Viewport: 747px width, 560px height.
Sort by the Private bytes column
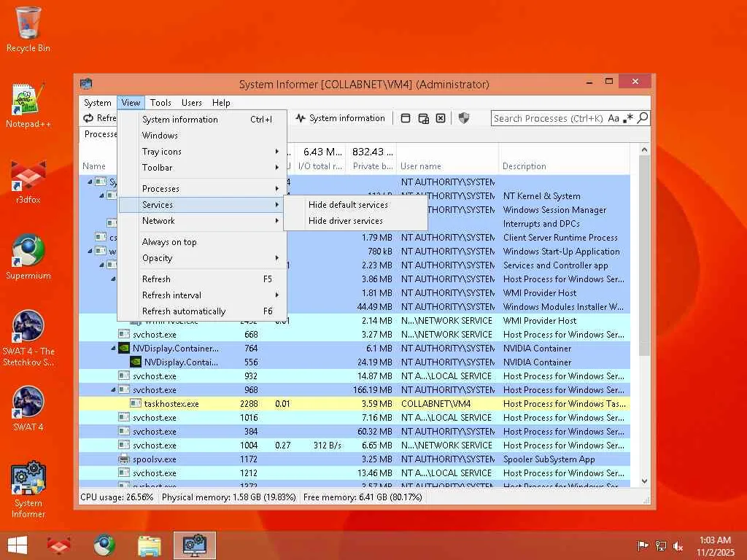tap(371, 159)
